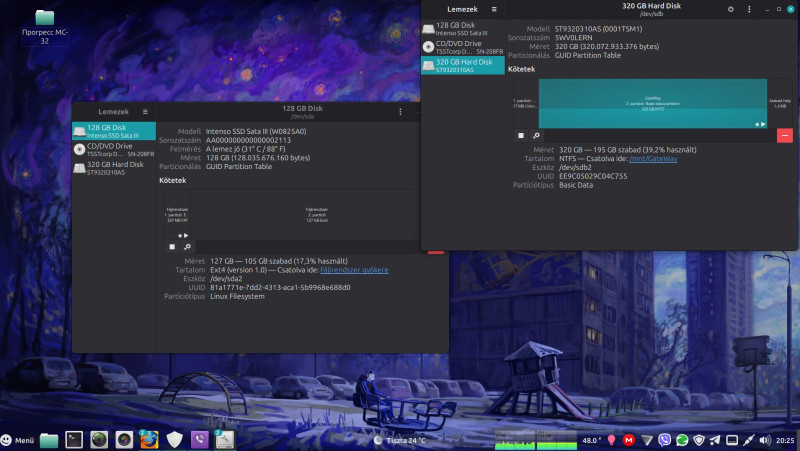Open file manager from taskbar

point(49,440)
